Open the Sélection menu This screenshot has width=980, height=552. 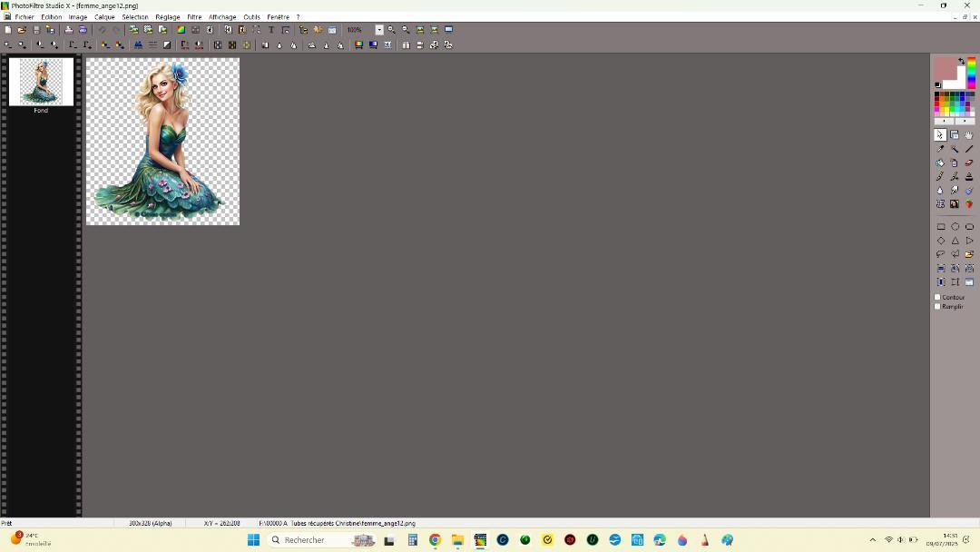[135, 17]
